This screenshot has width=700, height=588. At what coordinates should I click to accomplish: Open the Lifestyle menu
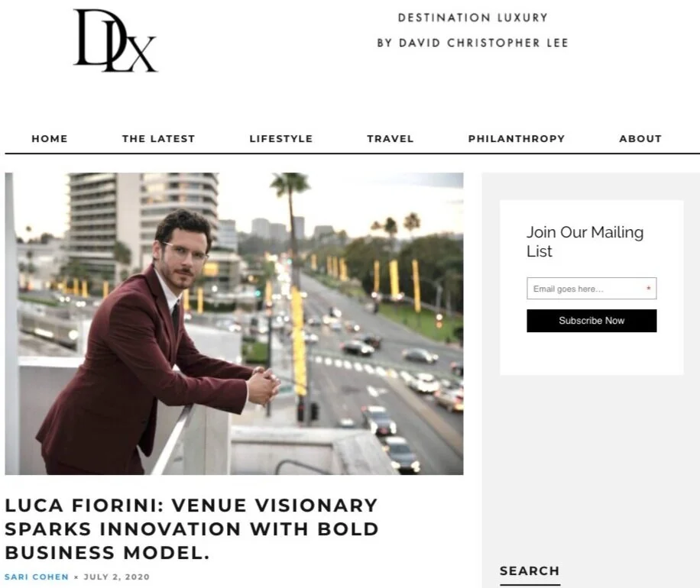pyautogui.click(x=280, y=139)
